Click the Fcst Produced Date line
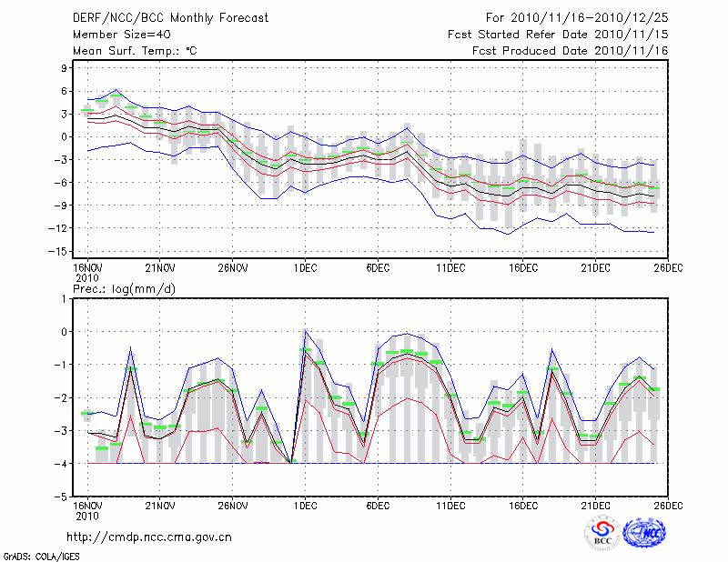 click(571, 51)
